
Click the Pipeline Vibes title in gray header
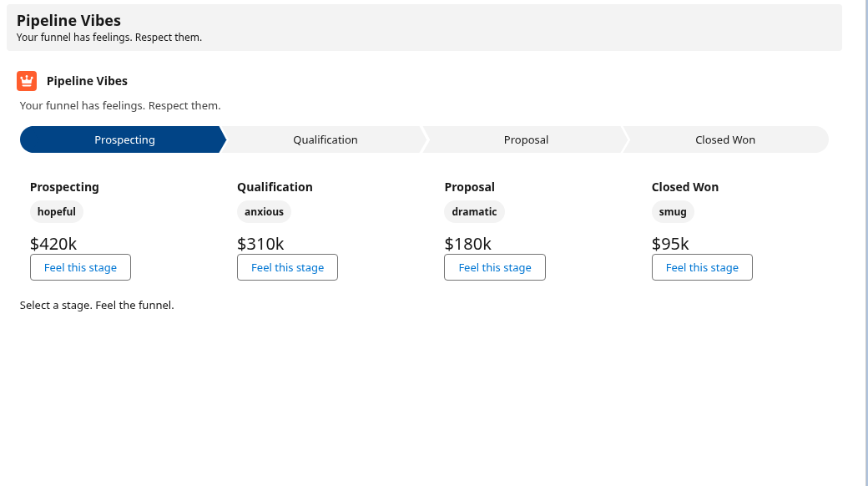(68, 21)
